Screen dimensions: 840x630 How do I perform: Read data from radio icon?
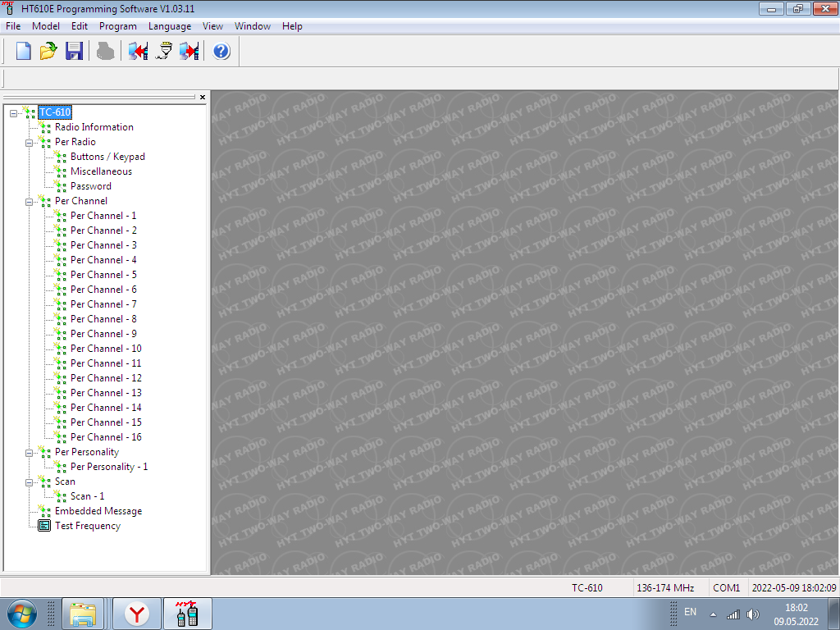coord(138,51)
